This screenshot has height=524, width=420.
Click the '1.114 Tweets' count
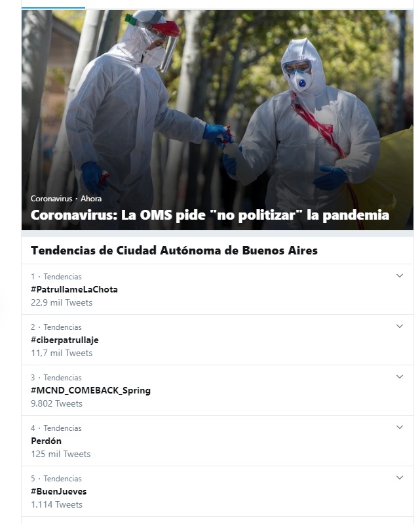coord(56,504)
